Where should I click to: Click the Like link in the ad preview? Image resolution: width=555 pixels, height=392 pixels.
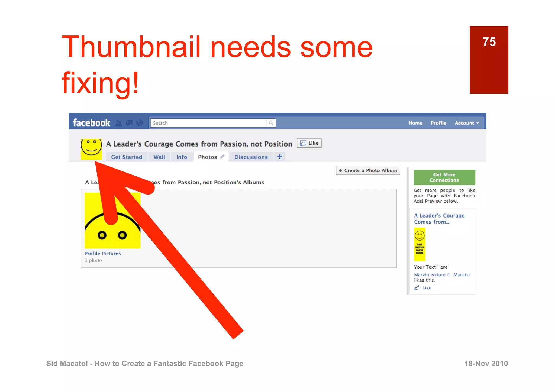[x=427, y=288]
